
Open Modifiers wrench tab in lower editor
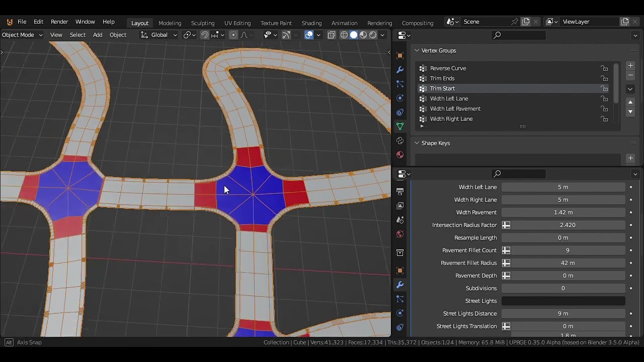(x=400, y=285)
